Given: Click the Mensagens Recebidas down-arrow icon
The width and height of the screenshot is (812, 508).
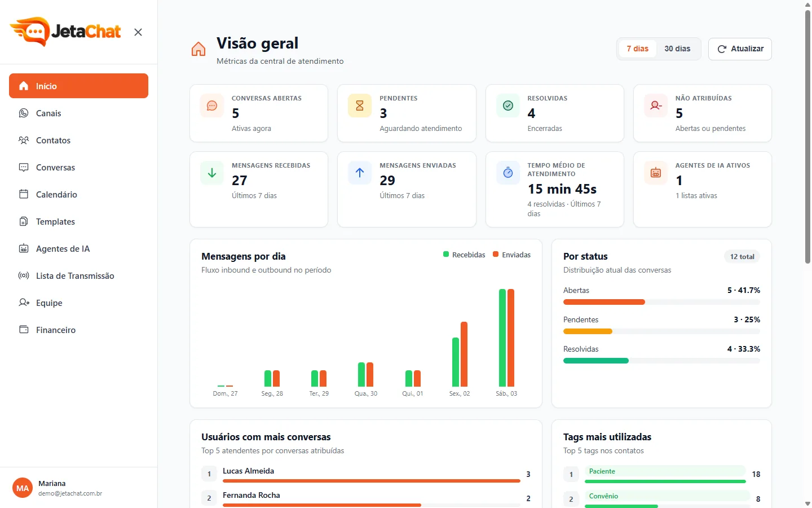Looking at the screenshot, I should [212, 173].
